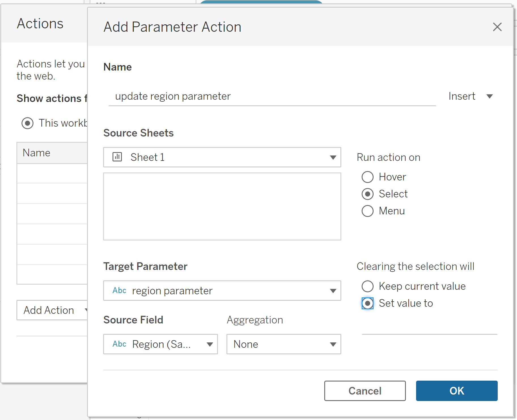Select the Set value to option
This screenshot has width=517, height=420.
pos(368,303)
